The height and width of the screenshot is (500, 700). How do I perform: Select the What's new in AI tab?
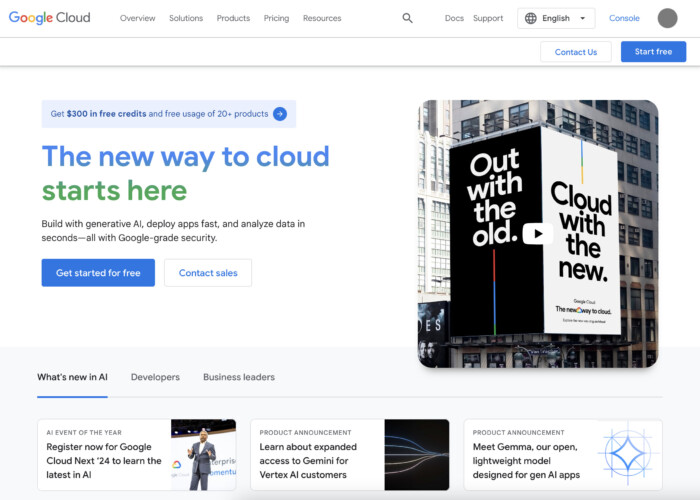click(72, 377)
